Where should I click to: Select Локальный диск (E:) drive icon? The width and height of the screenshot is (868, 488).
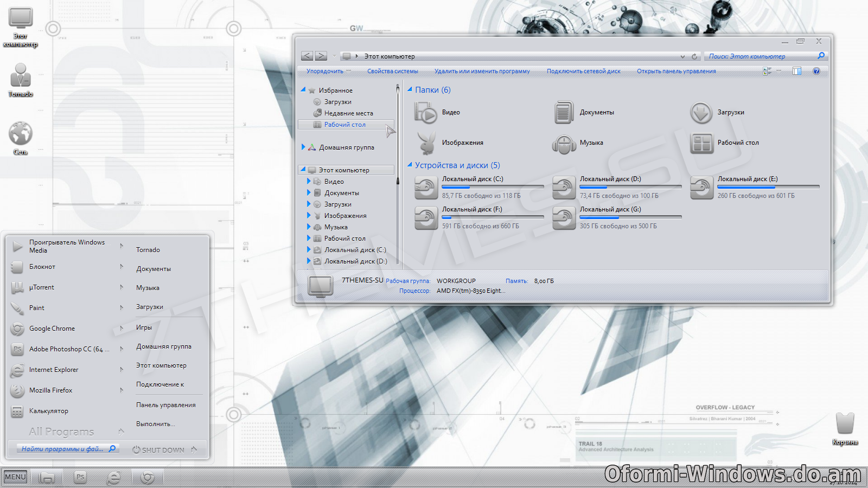click(701, 188)
